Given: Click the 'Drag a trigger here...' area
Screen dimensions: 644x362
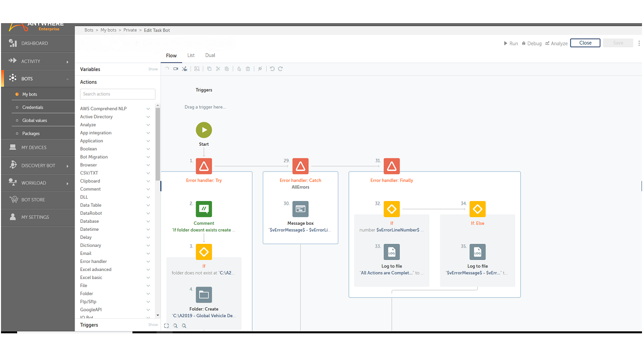Looking at the screenshot, I should point(205,107).
